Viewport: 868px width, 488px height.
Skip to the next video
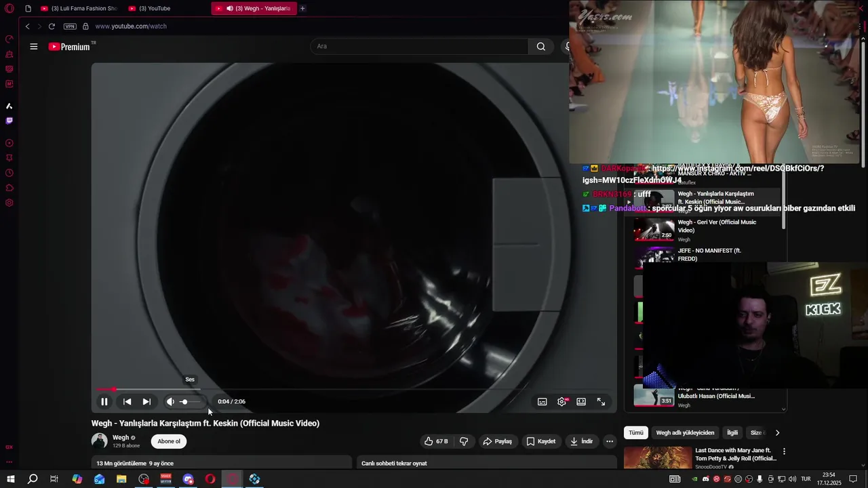[x=146, y=402]
